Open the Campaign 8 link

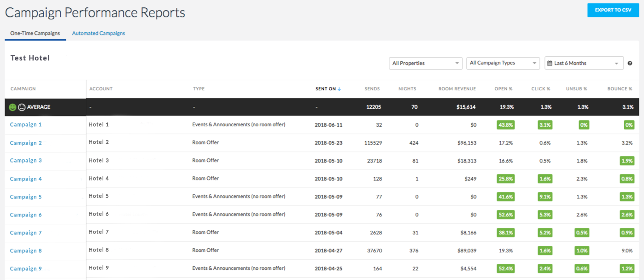[x=26, y=251]
